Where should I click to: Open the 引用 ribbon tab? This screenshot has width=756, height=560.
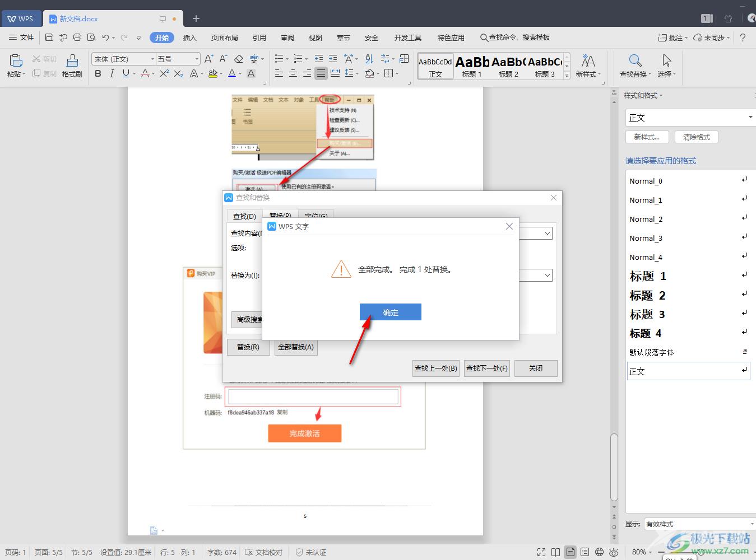(x=259, y=38)
